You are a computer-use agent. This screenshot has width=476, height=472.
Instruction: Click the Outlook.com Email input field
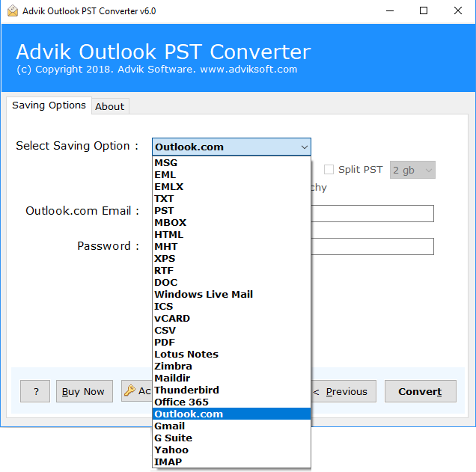click(372, 213)
